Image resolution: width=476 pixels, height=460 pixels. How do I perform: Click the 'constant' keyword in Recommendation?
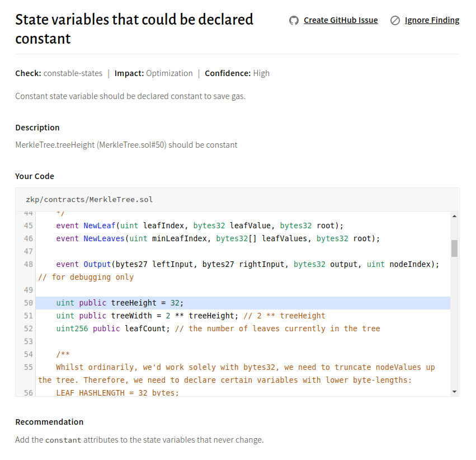(63, 440)
